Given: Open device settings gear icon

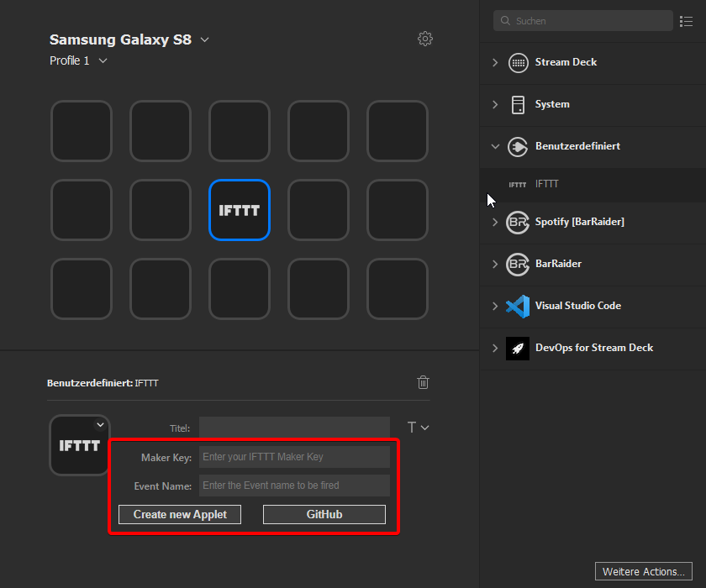Looking at the screenshot, I should tap(425, 39).
